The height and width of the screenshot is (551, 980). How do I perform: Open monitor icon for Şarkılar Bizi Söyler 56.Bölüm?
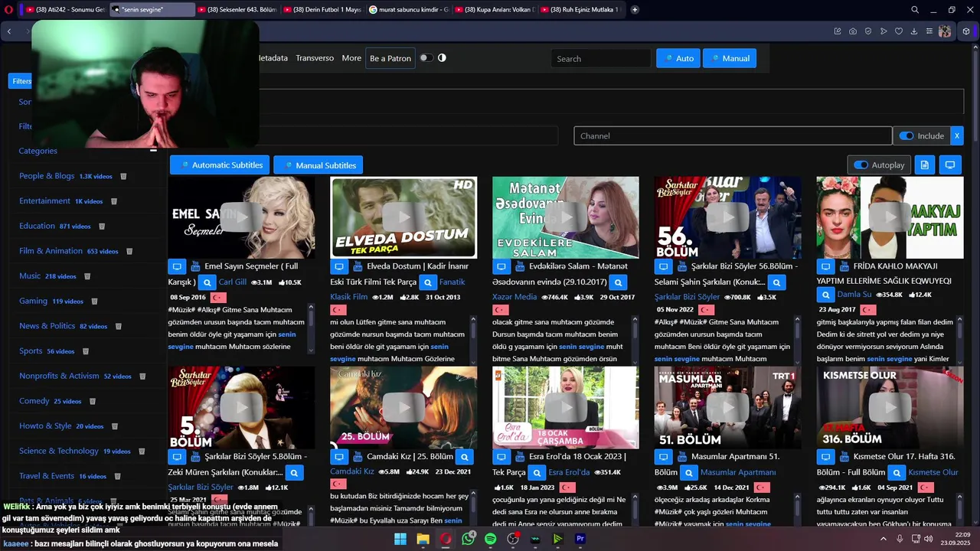point(663,266)
